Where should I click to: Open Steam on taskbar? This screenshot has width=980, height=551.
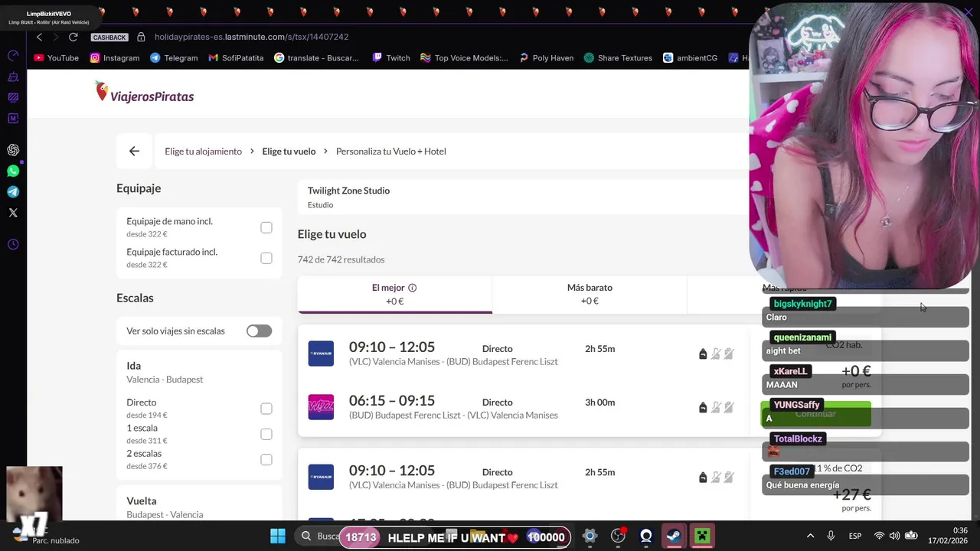tap(674, 536)
